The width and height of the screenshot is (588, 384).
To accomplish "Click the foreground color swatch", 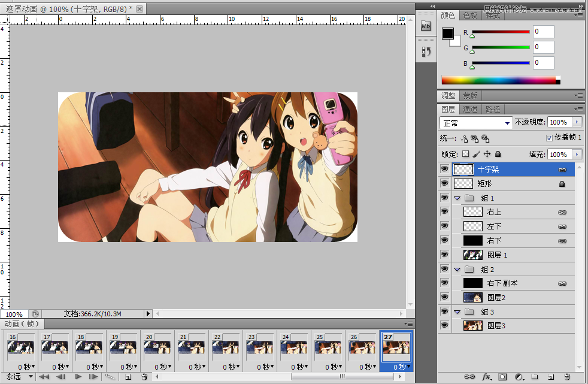I will click(448, 34).
